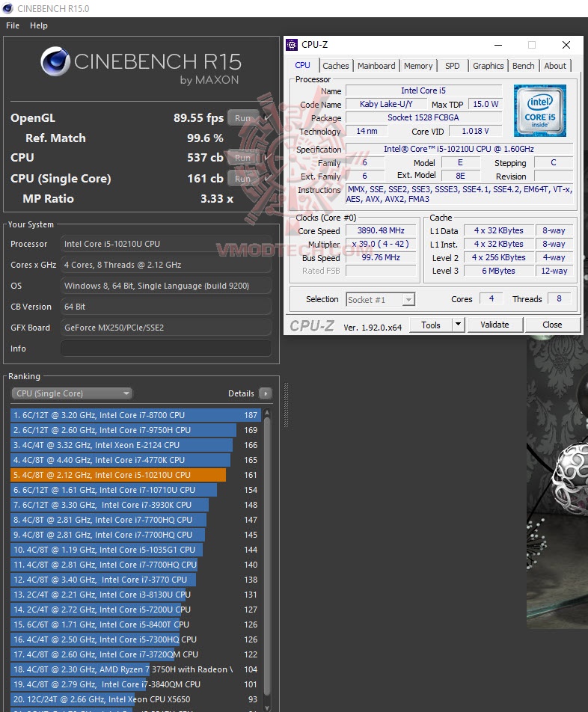Minimize the CPU-Z window
The height and width of the screenshot is (712, 588).
498,45
